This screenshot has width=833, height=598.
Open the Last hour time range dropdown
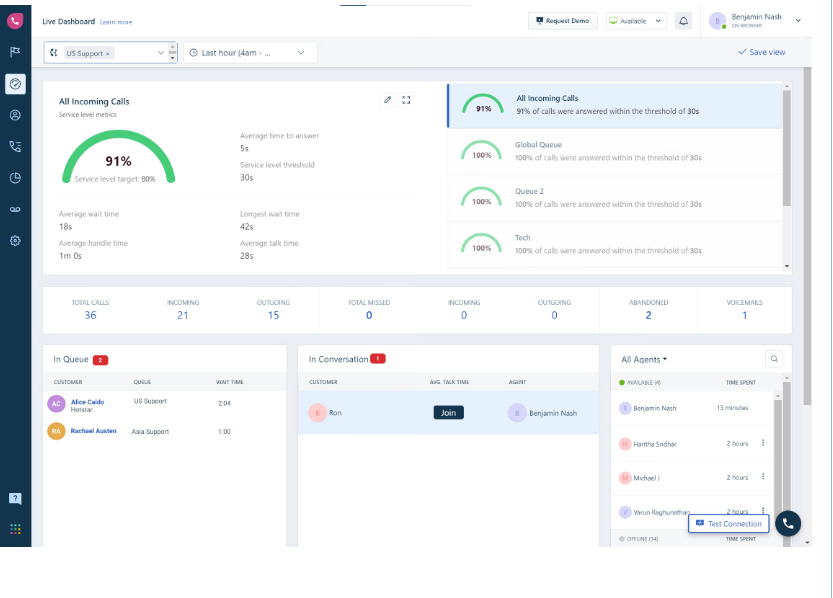pos(250,53)
